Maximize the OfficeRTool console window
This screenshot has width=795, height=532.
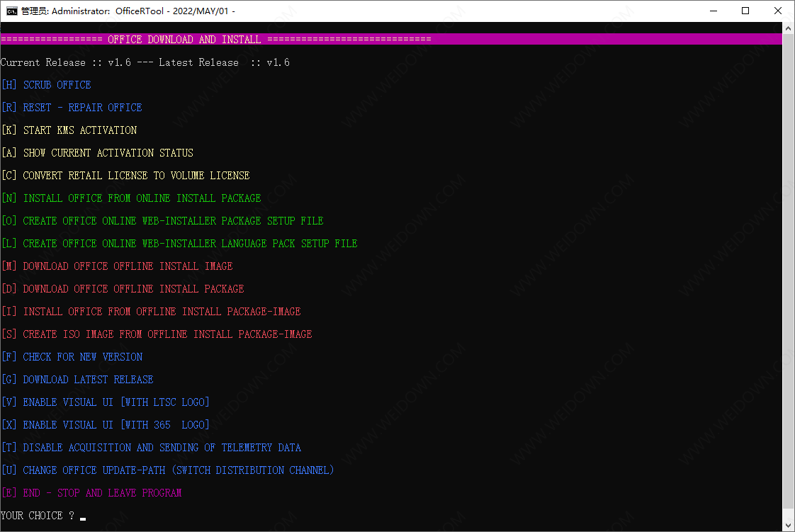(745, 11)
